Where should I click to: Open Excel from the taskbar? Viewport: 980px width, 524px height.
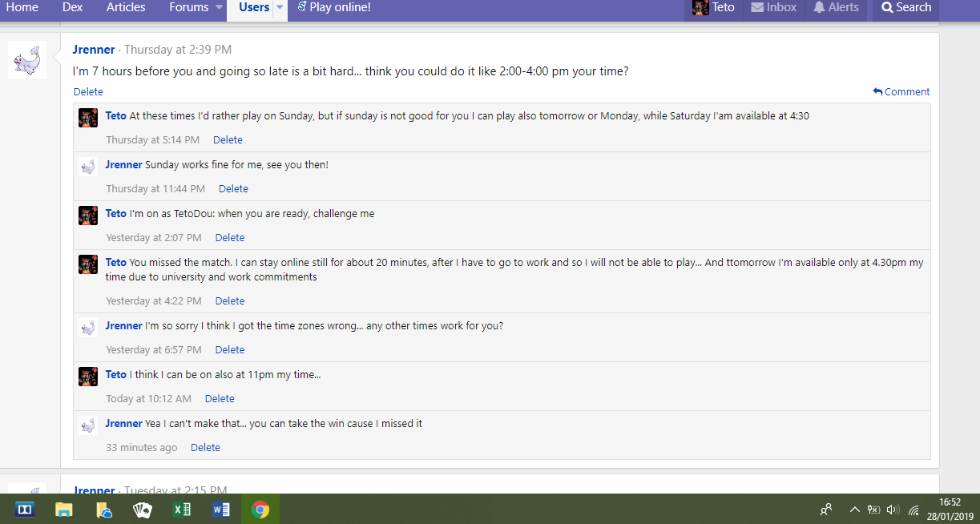coord(182,510)
